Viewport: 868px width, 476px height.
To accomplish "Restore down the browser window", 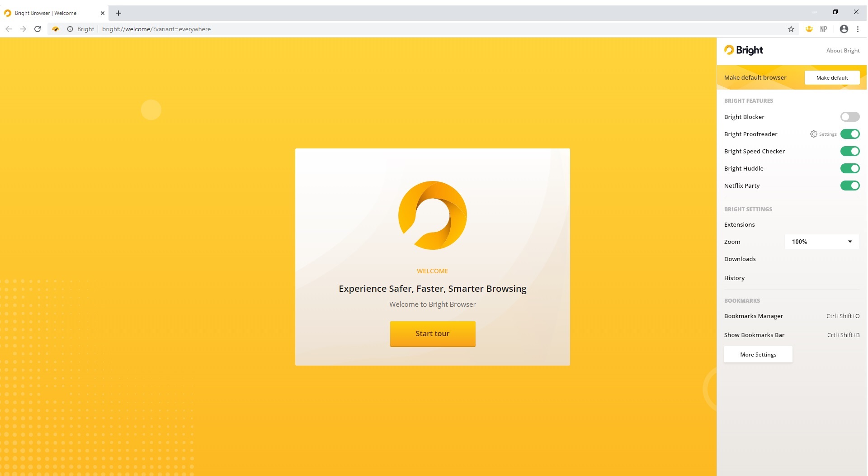I will tap(835, 12).
